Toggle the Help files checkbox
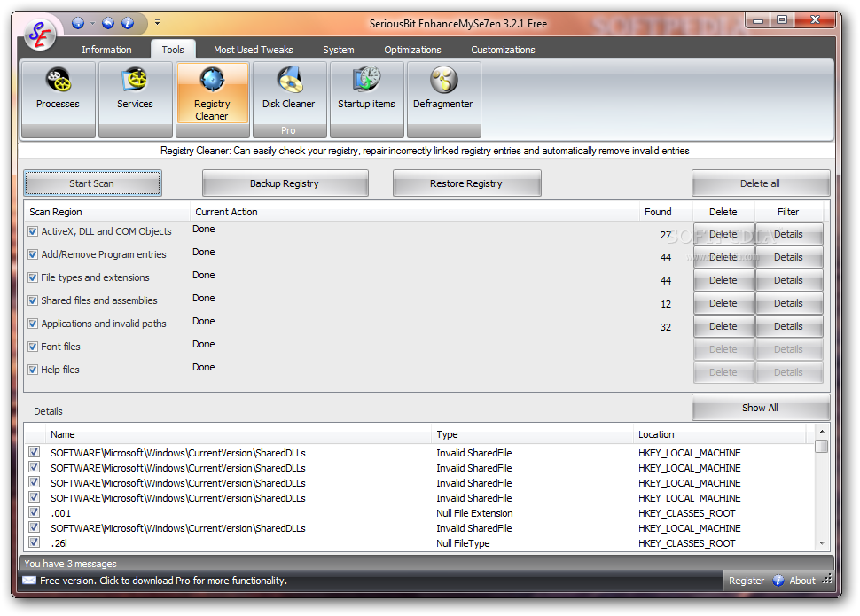860x616 pixels. (x=33, y=370)
